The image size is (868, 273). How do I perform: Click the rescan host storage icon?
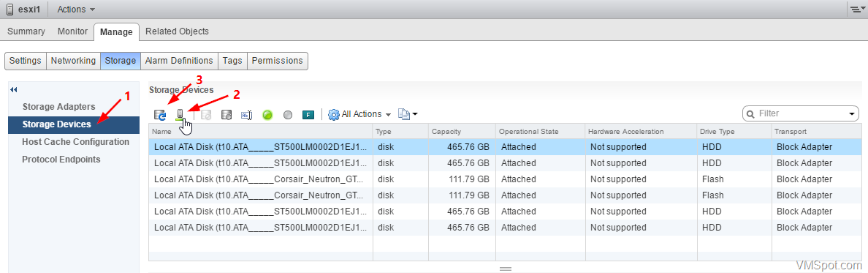(x=180, y=114)
